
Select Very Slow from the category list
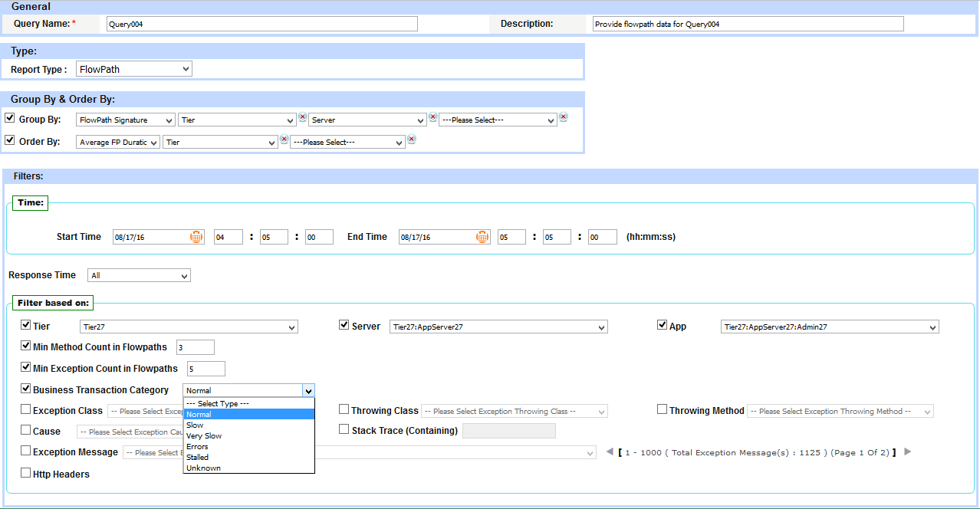248,435
